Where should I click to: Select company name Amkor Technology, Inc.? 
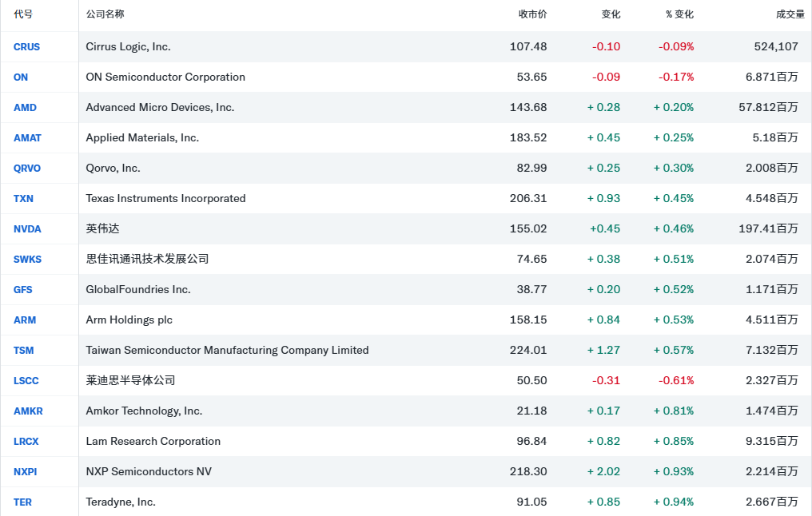click(144, 411)
